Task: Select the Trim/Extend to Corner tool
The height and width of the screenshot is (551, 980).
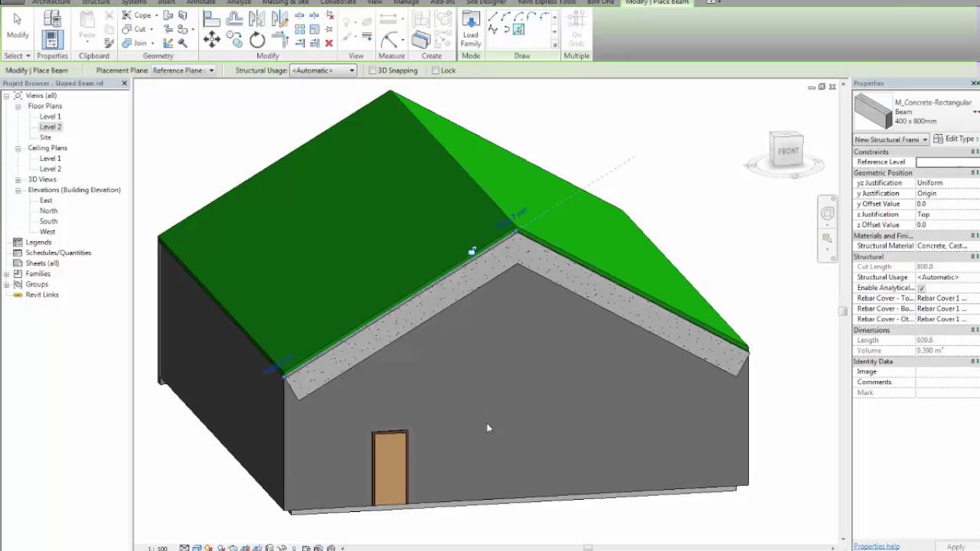Action: click(x=279, y=40)
